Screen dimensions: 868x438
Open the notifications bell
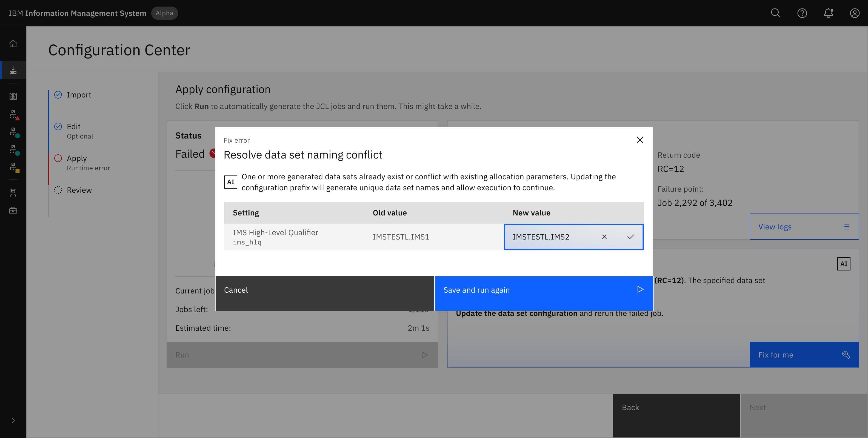click(x=828, y=13)
